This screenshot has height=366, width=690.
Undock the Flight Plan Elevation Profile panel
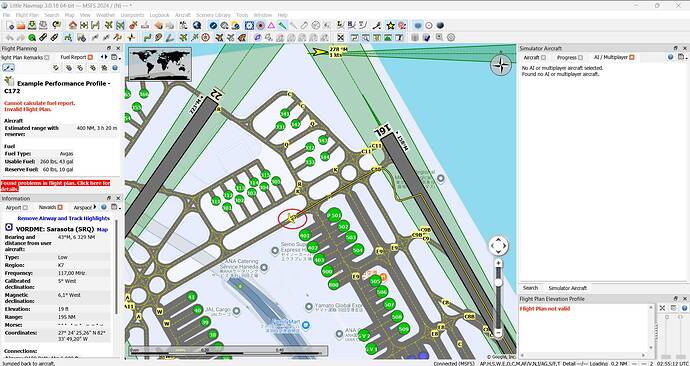click(x=675, y=299)
